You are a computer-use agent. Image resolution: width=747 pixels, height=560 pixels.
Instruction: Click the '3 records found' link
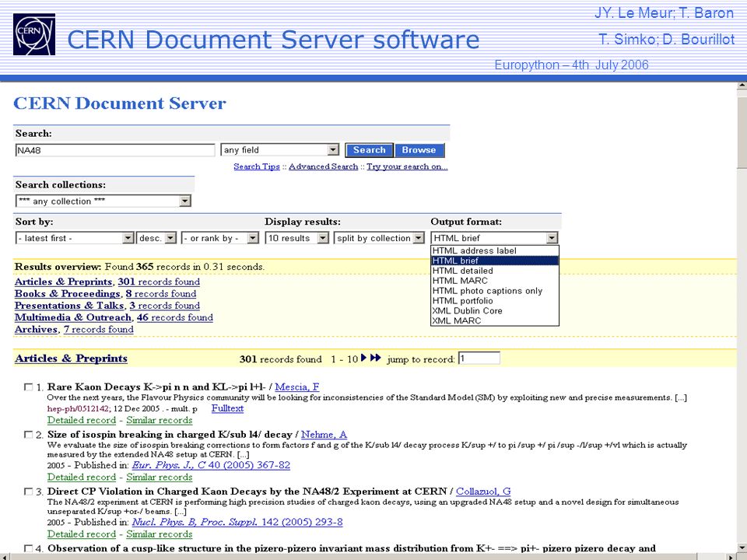tap(165, 305)
